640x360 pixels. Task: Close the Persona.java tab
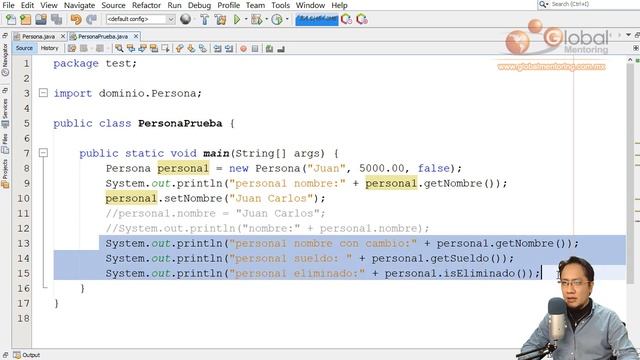click(63, 36)
